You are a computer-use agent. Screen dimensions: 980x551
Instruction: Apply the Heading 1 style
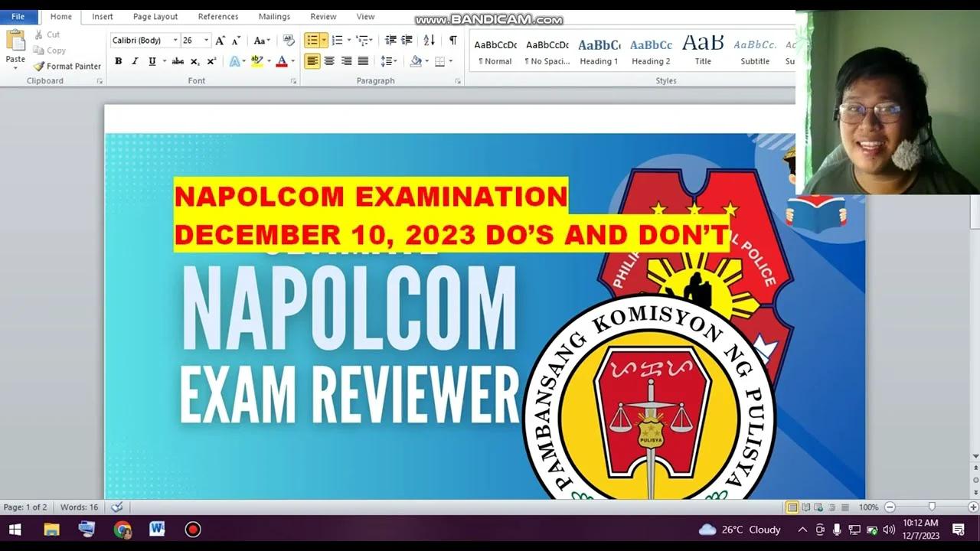(598, 51)
